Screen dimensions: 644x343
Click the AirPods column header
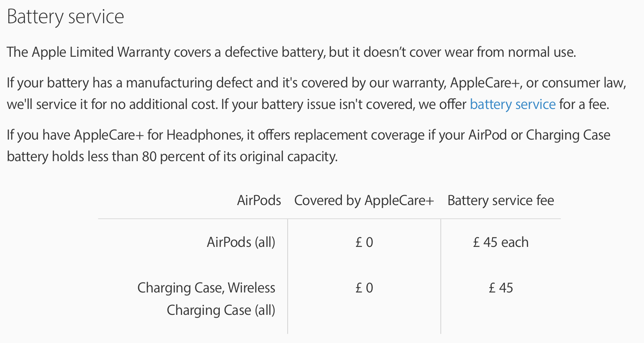tap(259, 200)
